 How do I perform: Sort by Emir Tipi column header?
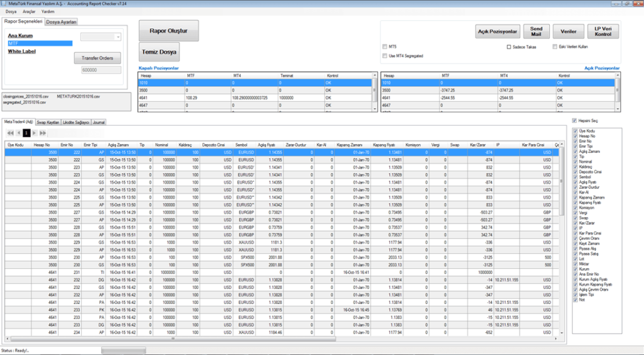pos(94,145)
